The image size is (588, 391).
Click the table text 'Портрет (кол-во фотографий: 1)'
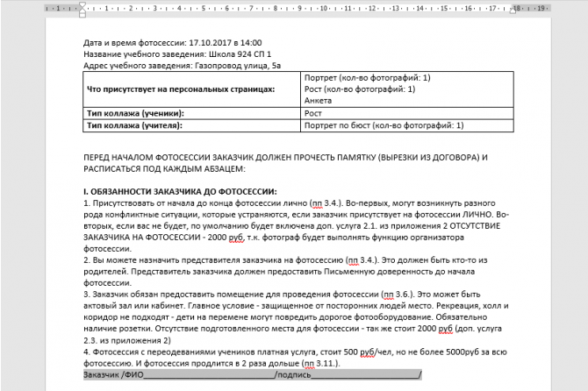click(x=367, y=77)
